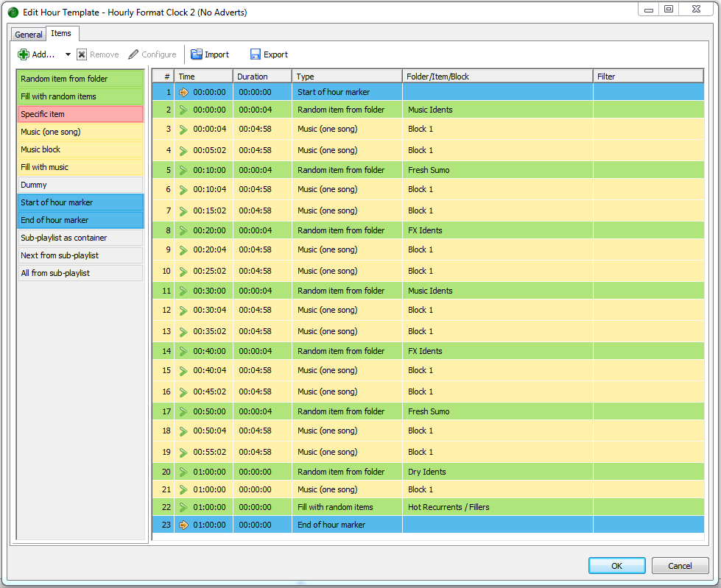This screenshot has width=721, height=588.
Task: Click the green arrow icon in row 20
Action: pyautogui.click(x=183, y=472)
